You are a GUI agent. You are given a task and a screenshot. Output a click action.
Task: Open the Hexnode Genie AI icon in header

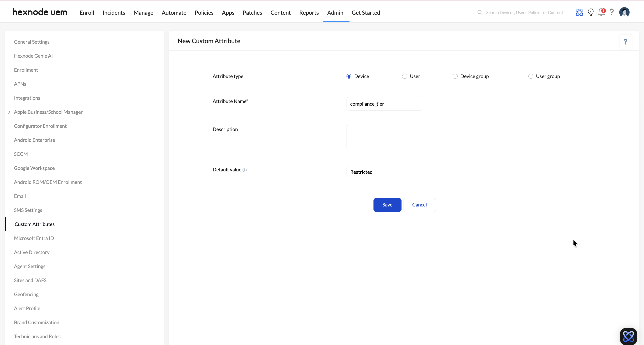coord(579,12)
